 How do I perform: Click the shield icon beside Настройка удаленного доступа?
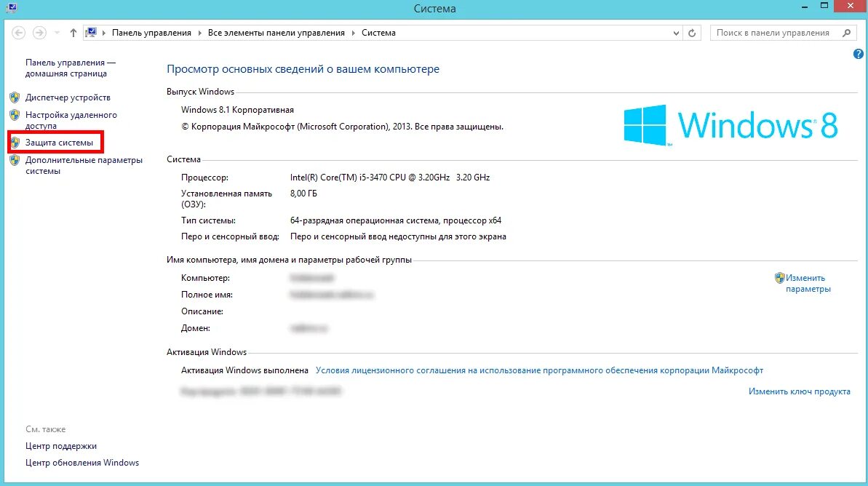[15, 115]
